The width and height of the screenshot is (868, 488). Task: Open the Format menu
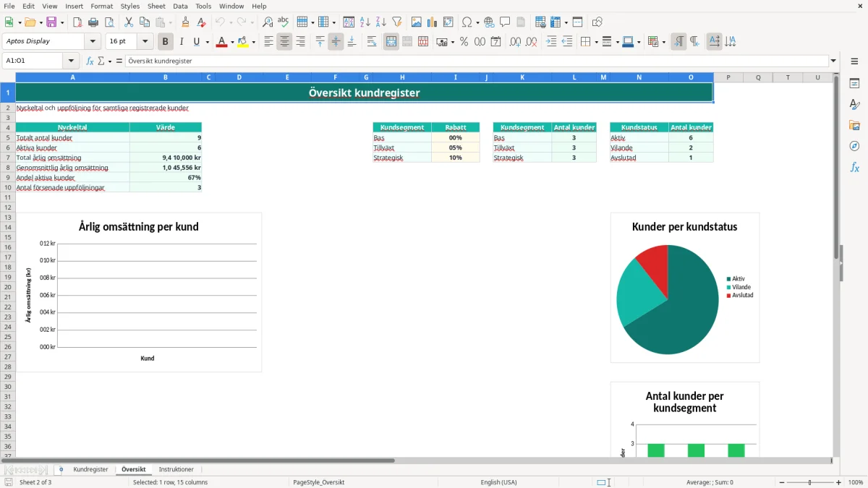(x=101, y=6)
